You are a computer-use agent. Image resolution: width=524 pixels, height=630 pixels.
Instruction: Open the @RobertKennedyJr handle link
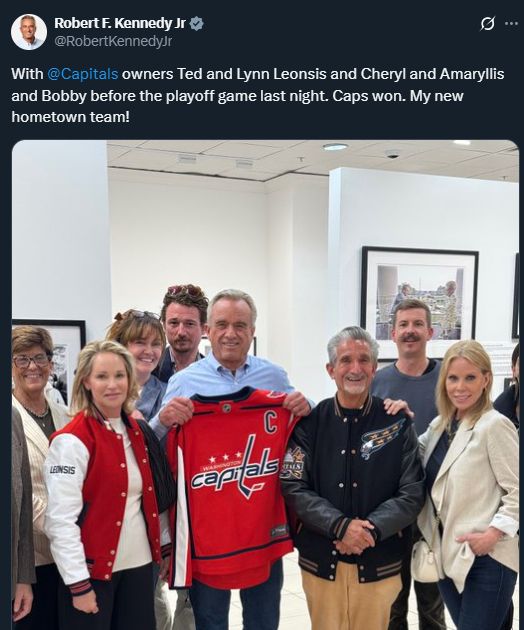(113, 41)
